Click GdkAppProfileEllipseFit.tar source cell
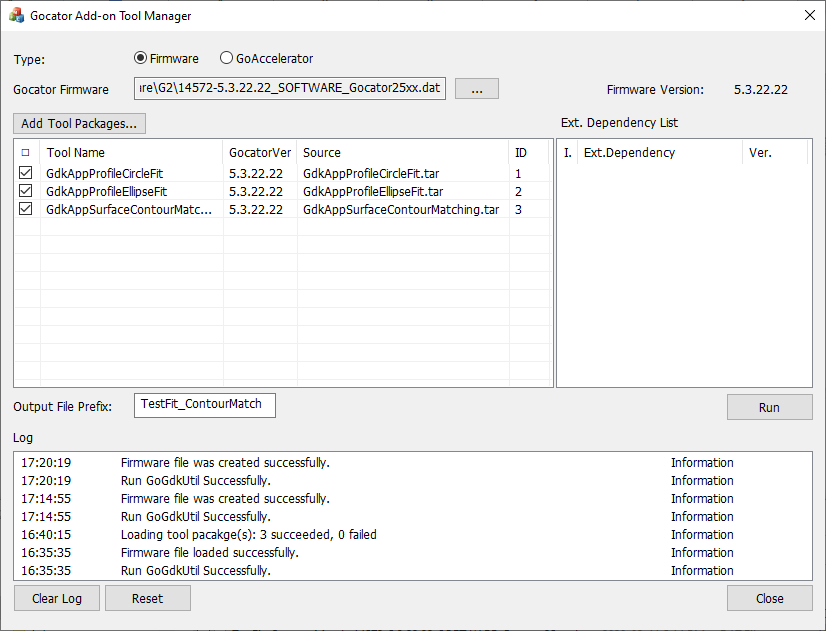 coord(373,191)
